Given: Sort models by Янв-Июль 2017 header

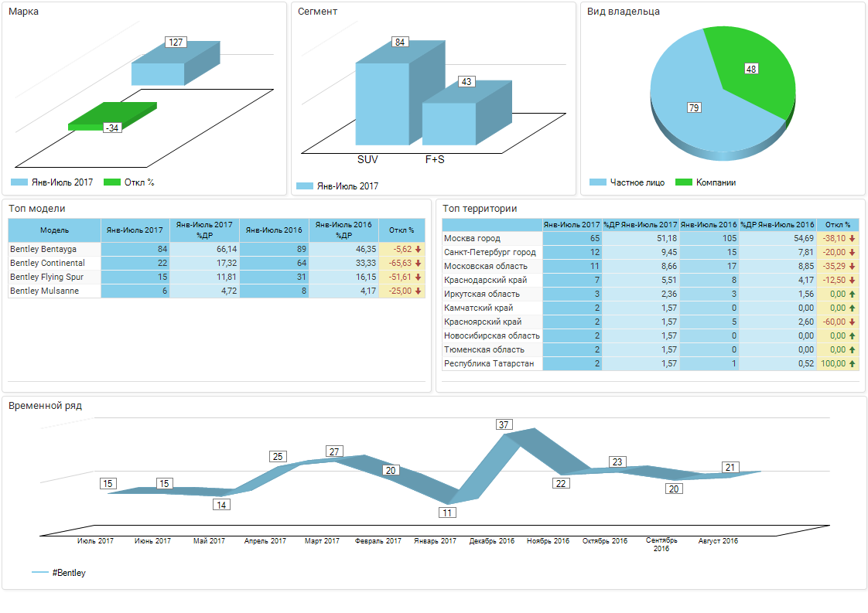Looking at the screenshot, I should coord(135,230).
